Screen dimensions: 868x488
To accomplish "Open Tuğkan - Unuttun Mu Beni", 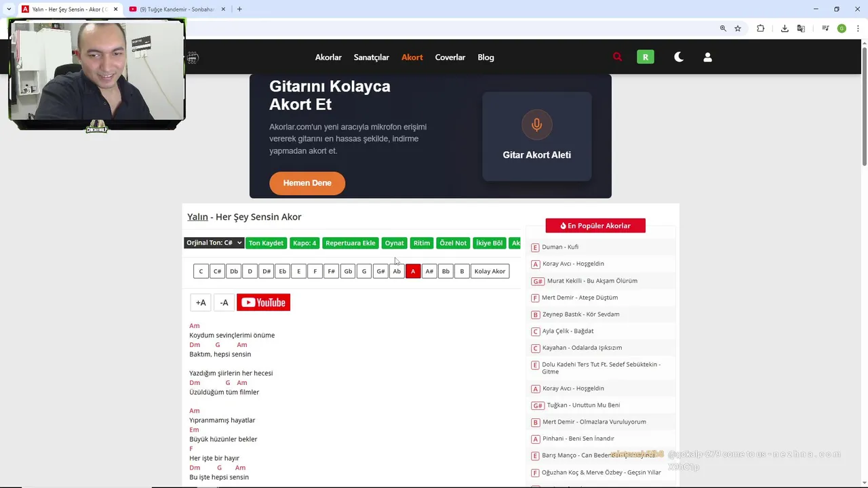I will pos(583,405).
